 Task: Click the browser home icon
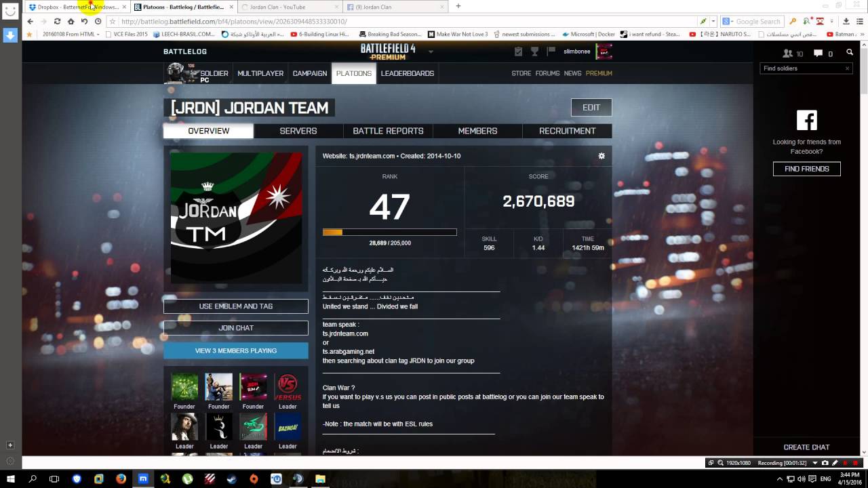coord(71,22)
